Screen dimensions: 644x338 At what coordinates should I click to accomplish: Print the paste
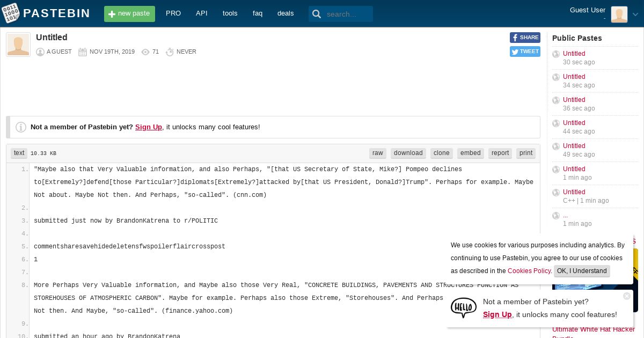(x=526, y=153)
